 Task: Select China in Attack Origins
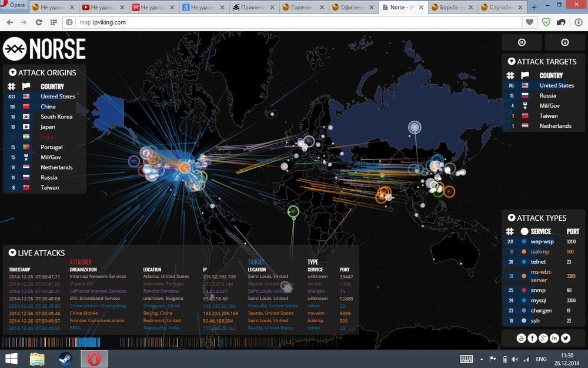tap(45, 107)
